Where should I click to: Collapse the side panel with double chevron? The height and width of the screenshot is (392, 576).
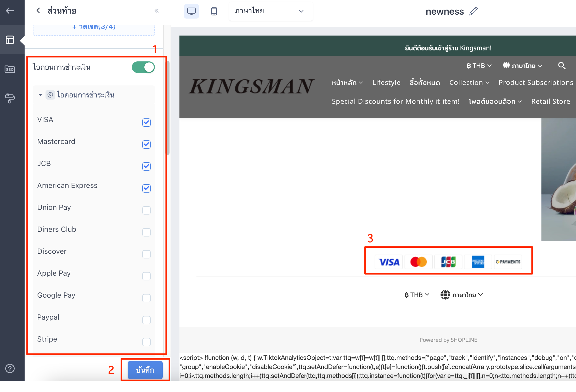157,10
